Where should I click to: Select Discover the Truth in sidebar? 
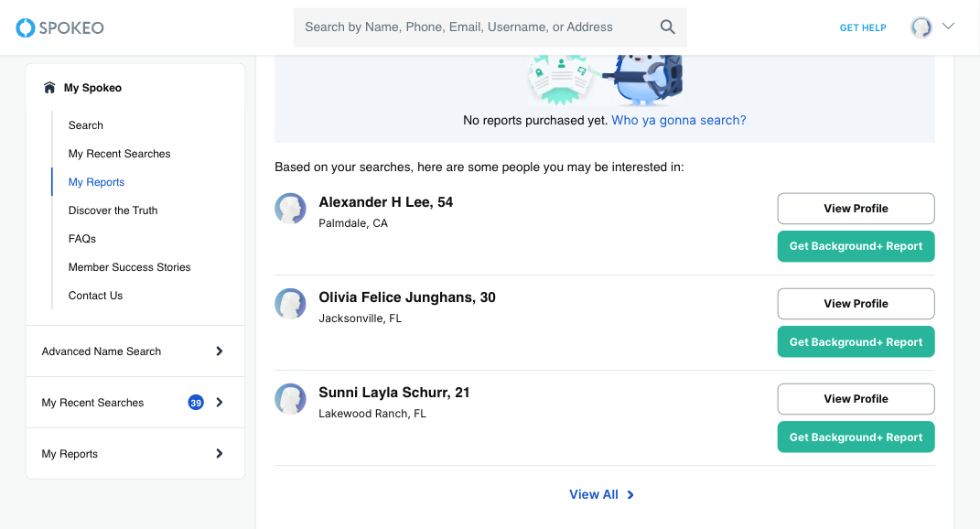pyautogui.click(x=113, y=211)
